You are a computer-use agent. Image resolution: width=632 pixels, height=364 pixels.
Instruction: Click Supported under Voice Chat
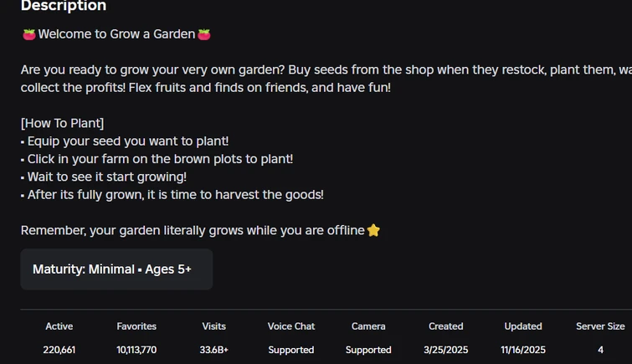tap(291, 350)
